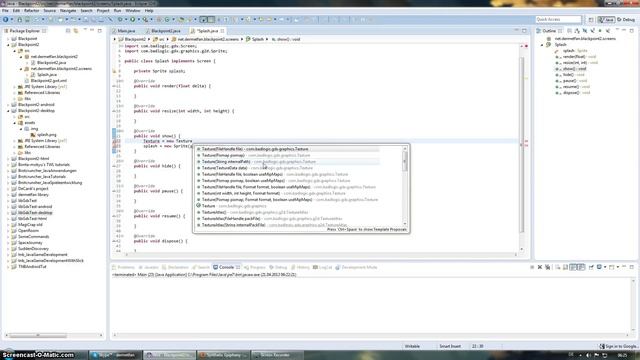Choose Texture(String internalPath) completion proposal
Screen dimensions: 640x360
click(x=288, y=162)
